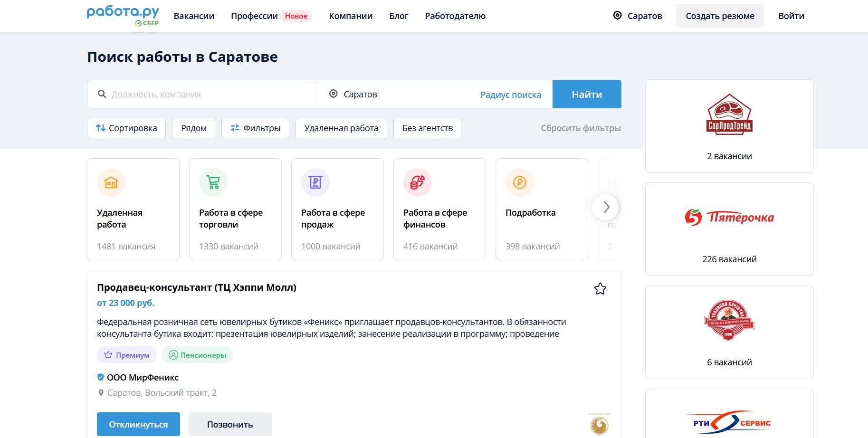
Task: Click the magnifier icon in the search field
Action: [102, 94]
